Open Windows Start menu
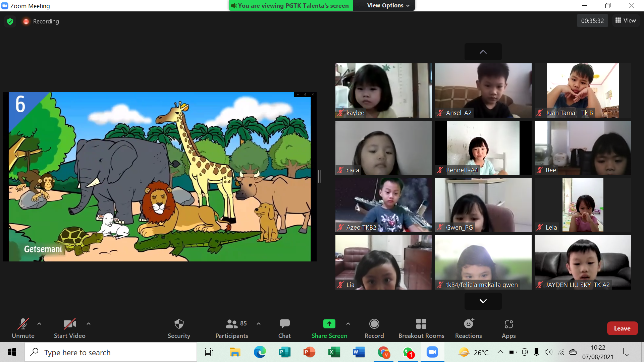 (12, 352)
